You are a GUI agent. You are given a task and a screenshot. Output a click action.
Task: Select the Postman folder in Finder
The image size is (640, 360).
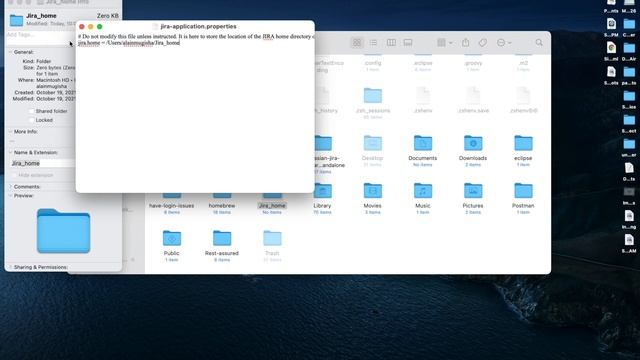click(x=523, y=191)
